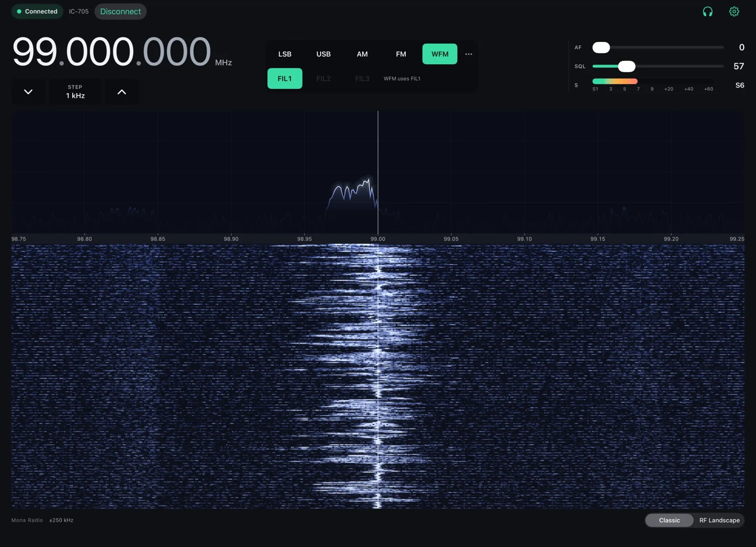This screenshot has height=547, width=756.
Task: Switch to RF Landscape view tab
Action: coord(719,520)
